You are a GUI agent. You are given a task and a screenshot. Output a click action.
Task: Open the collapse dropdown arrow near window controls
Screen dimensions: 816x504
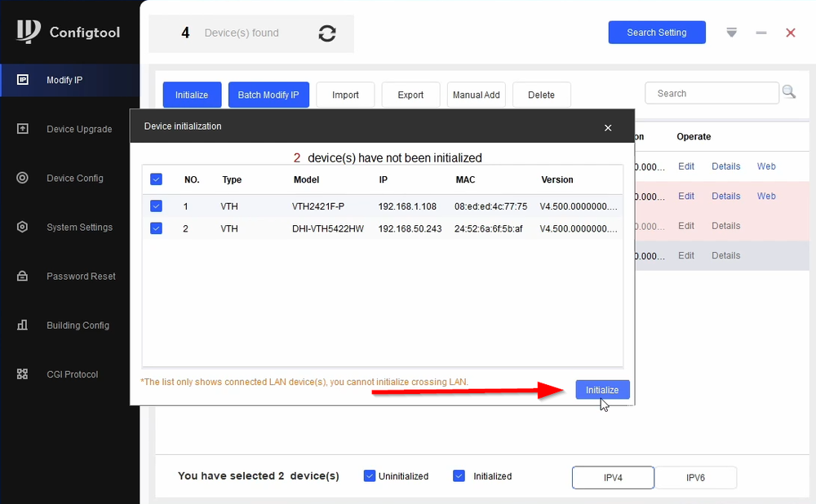pos(731,33)
